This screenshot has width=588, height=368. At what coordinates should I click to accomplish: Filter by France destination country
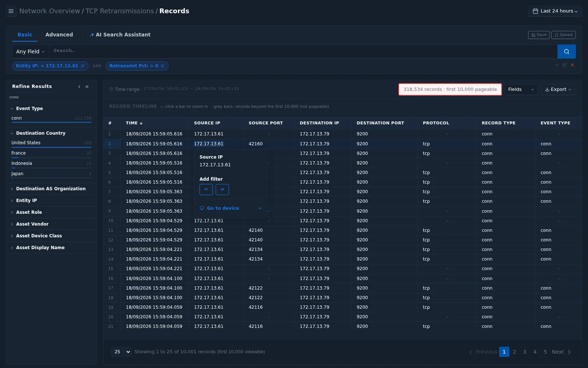point(51,153)
